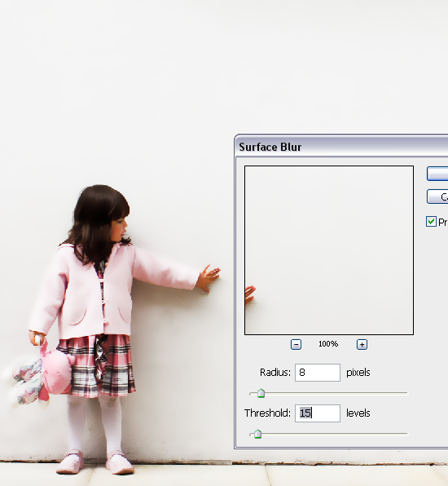Click the Surface Blur preview thumbnail
The width and height of the screenshot is (448, 486).
tap(329, 250)
